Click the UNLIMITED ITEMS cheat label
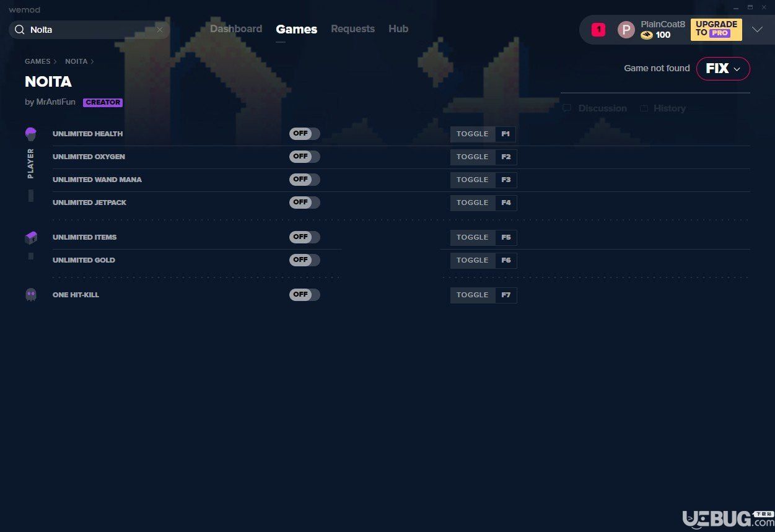The image size is (775, 532). (x=84, y=237)
